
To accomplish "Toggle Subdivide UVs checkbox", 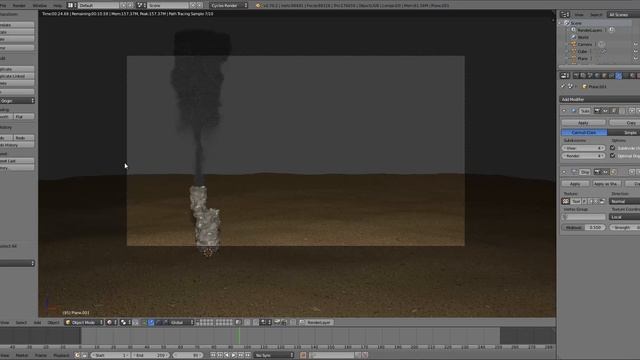I will 612,148.
